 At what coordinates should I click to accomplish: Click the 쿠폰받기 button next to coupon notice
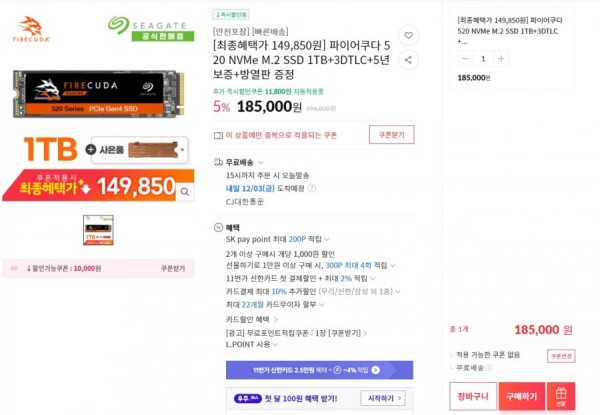click(x=391, y=135)
